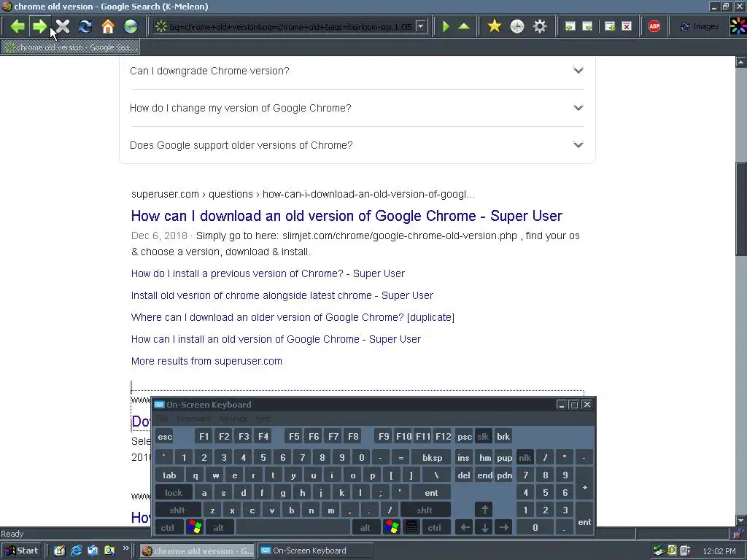Select the chrome old version browser tab
Image resolution: width=747 pixels, height=560 pixels.
pyautogui.click(x=71, y=47)
